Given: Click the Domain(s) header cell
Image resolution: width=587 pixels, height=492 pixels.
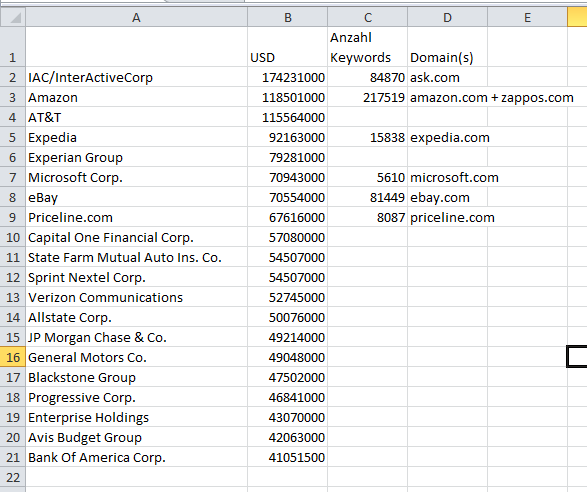Looking at the screenshot, I should 447,47.
